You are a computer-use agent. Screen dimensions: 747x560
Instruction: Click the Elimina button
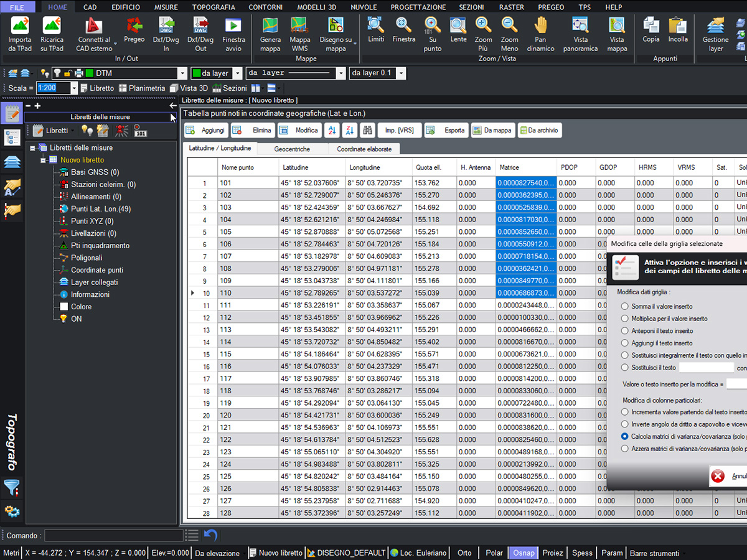pyautogui.click(x=252, y=130)
